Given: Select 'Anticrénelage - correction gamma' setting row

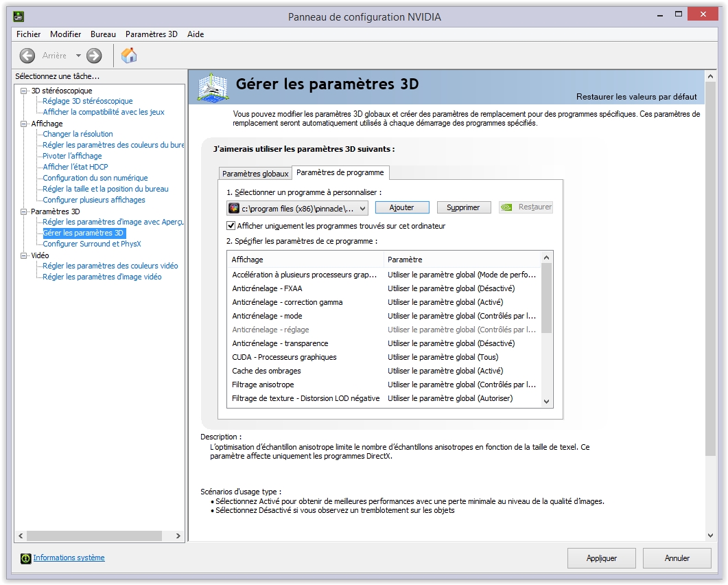Looking at the screenshot, I should coord(384,303).
